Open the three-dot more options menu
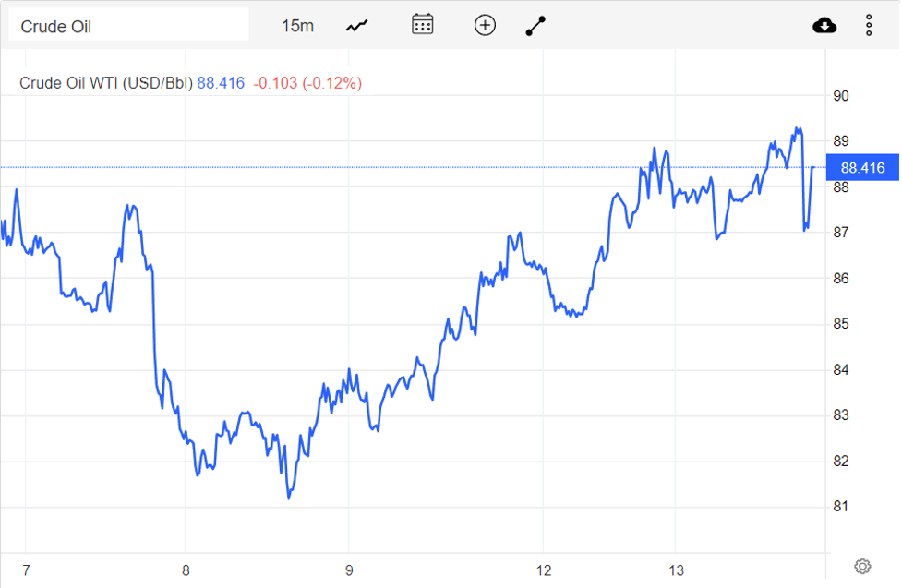 pyautogui.click(x=869, y=25)
